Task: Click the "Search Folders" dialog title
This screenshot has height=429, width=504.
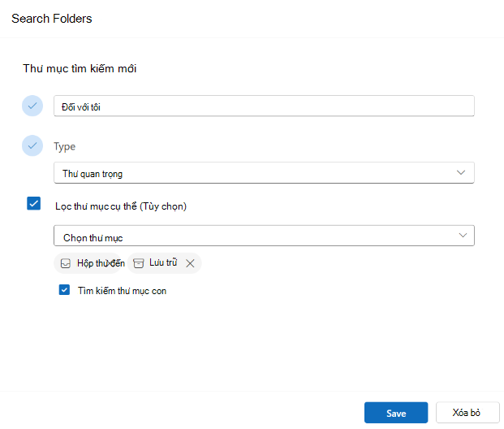Action: coord(52,19)
